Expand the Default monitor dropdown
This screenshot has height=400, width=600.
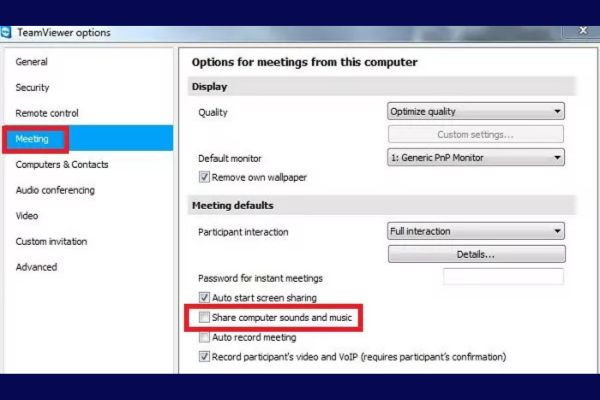(476, 157)
